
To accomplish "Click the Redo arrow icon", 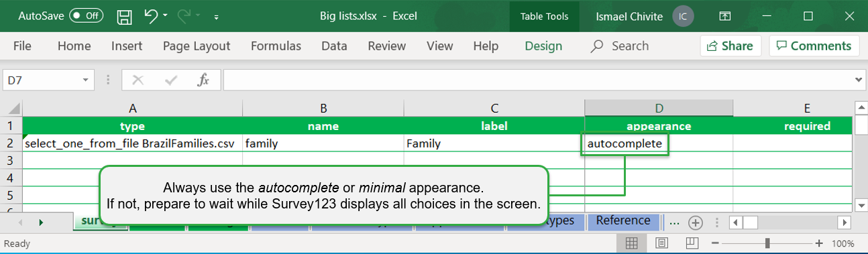I will (x=184, y=15).
